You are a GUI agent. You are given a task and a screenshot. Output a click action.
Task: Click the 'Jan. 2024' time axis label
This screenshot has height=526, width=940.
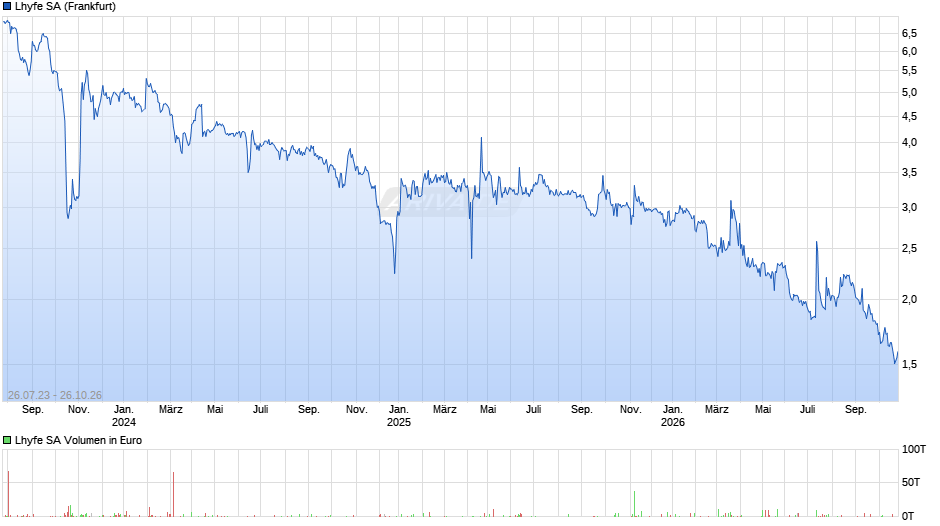[x=123, y=416]
